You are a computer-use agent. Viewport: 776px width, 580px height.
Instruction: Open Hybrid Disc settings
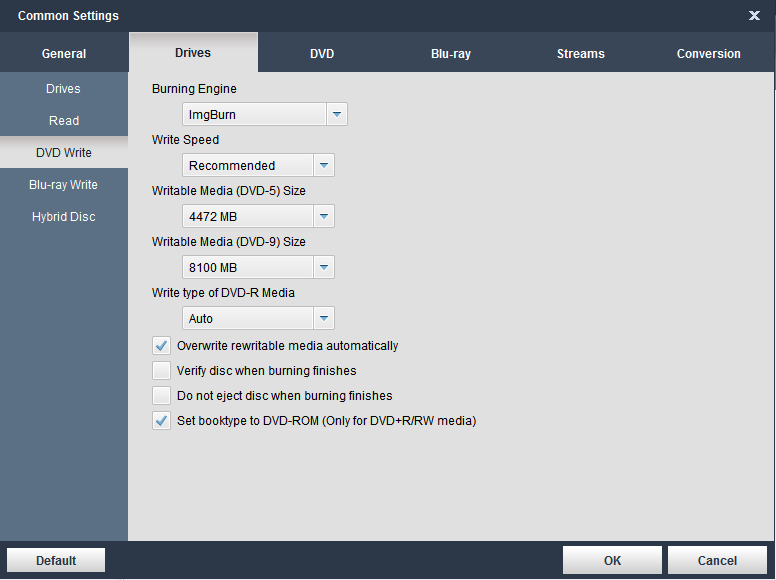pyautogui.click(x=63, y=217)
